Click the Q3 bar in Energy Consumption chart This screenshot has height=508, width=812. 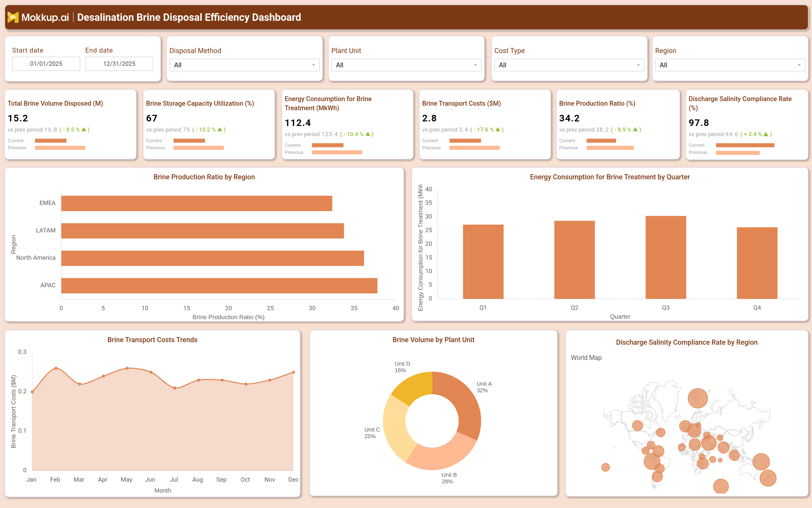[x=666, y=257]
